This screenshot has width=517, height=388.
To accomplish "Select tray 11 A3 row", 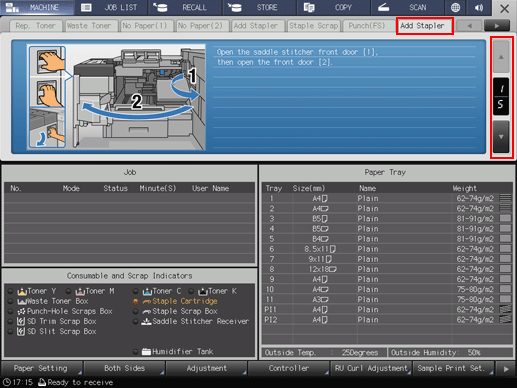I will (387, 299).
